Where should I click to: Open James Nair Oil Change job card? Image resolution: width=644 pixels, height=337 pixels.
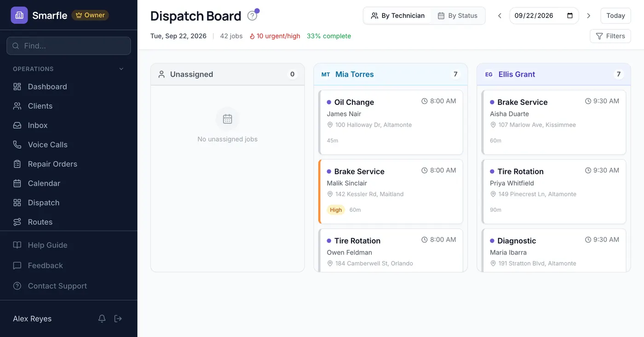[391, 122]
